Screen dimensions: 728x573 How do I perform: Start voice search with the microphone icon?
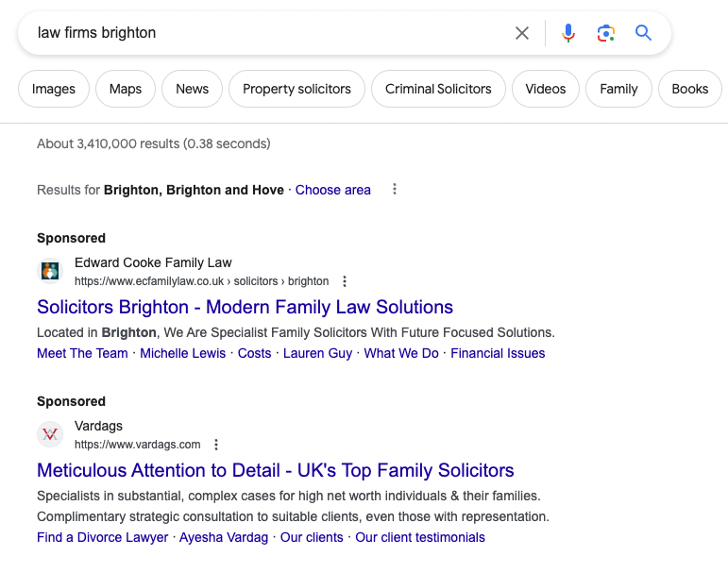(x=568, y=33)
